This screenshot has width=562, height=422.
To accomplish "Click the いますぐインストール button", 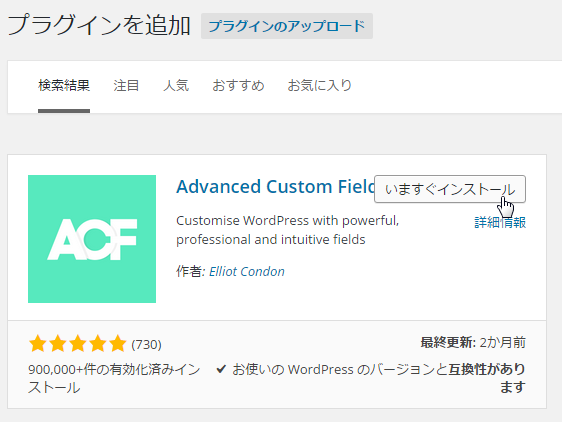I will (x=450, y=189).
